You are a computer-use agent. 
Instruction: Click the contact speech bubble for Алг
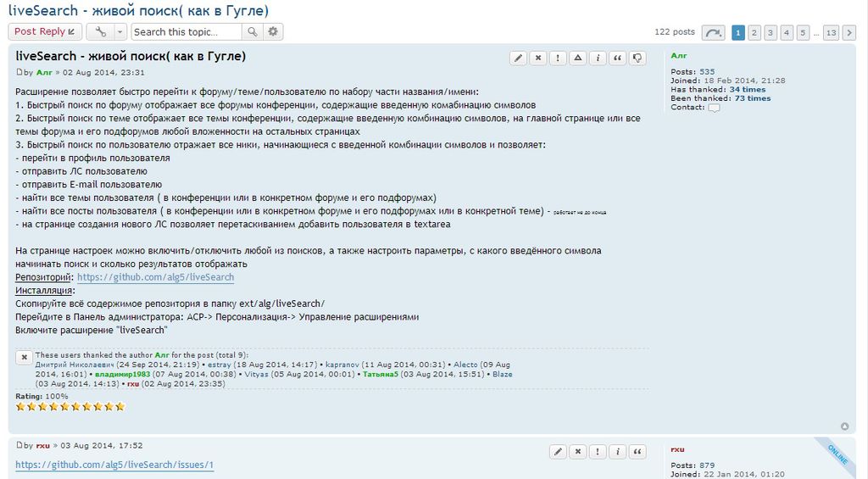714,108
